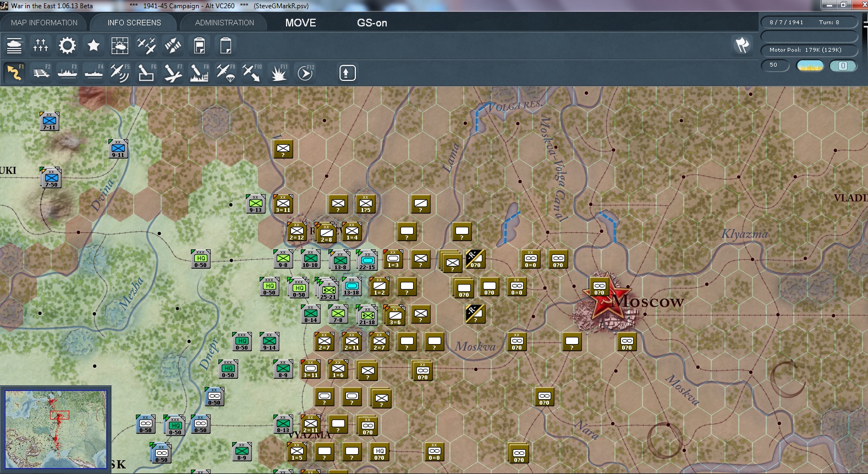Image resolution: width=868 pixels, height=474 pixels.
Task: Select the Soviet 1=3 unit counter
Action: click(x=393, y=259)
